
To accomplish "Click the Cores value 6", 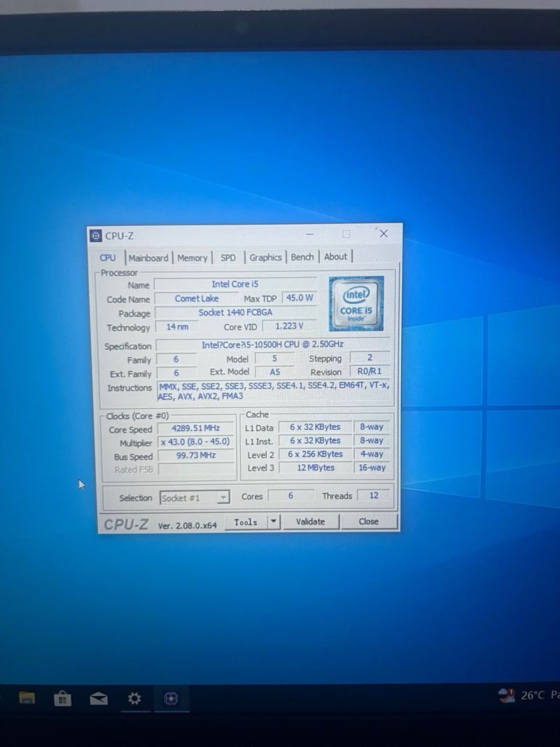I will click(291, 496).
